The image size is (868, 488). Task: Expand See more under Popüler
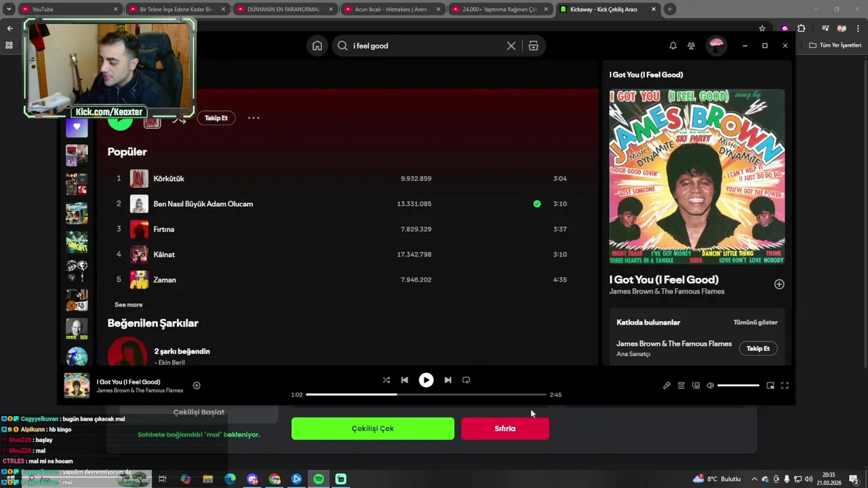pos(129,305)
